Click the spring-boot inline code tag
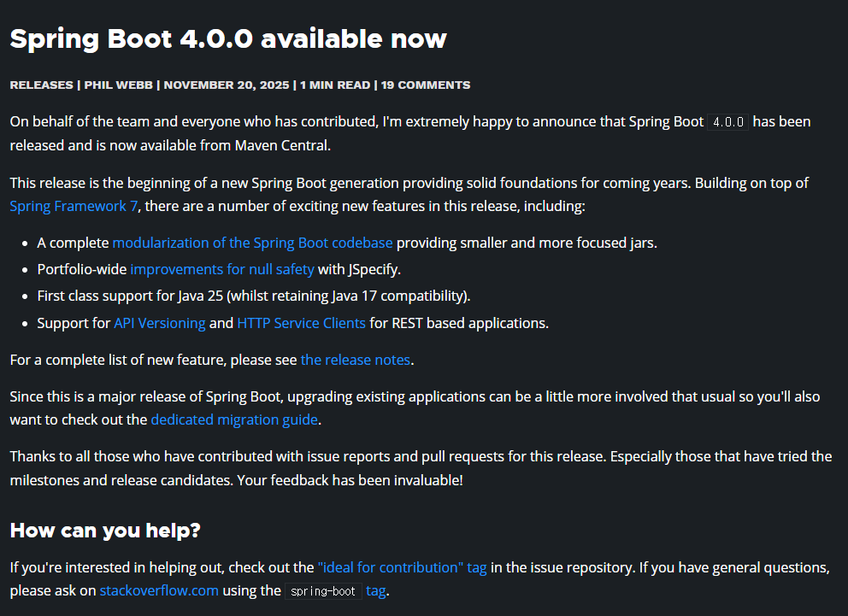The width and height of the screenshot is (848, 616). 323,591
